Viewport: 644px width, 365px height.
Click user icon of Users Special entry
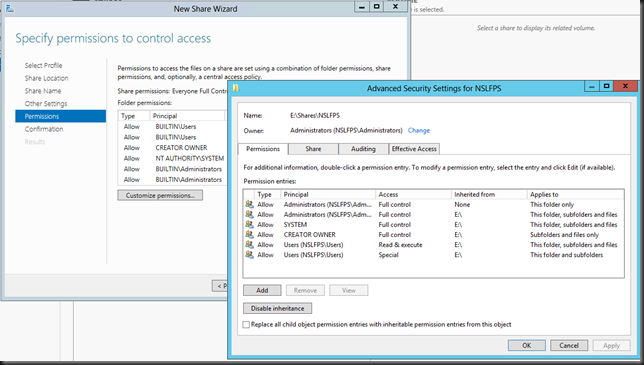(249, 255)
